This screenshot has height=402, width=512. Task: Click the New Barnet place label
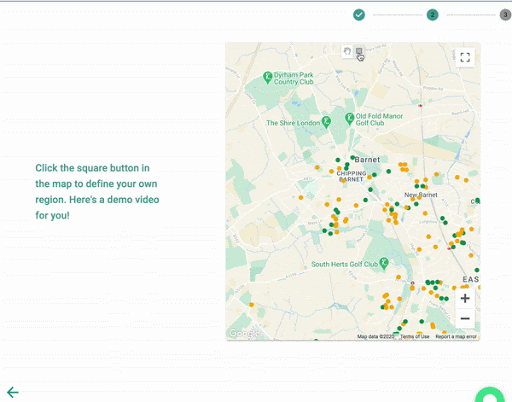click(421, 195)
